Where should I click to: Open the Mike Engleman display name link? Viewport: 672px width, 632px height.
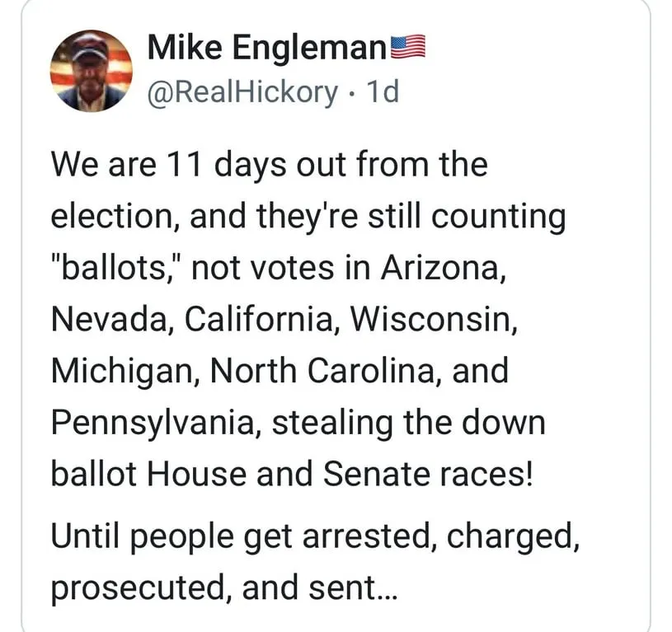pos(267,47)
